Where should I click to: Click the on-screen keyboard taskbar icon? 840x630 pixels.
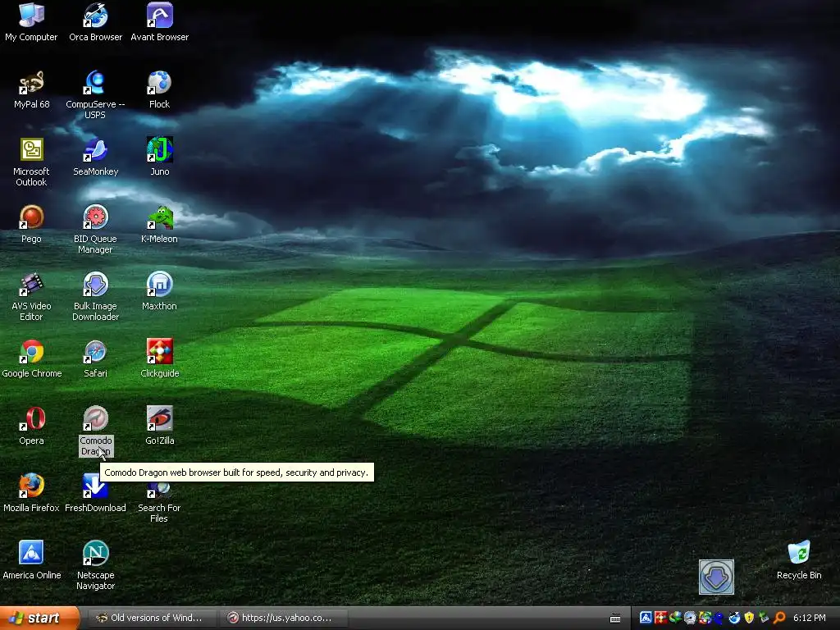click(615, 619)
